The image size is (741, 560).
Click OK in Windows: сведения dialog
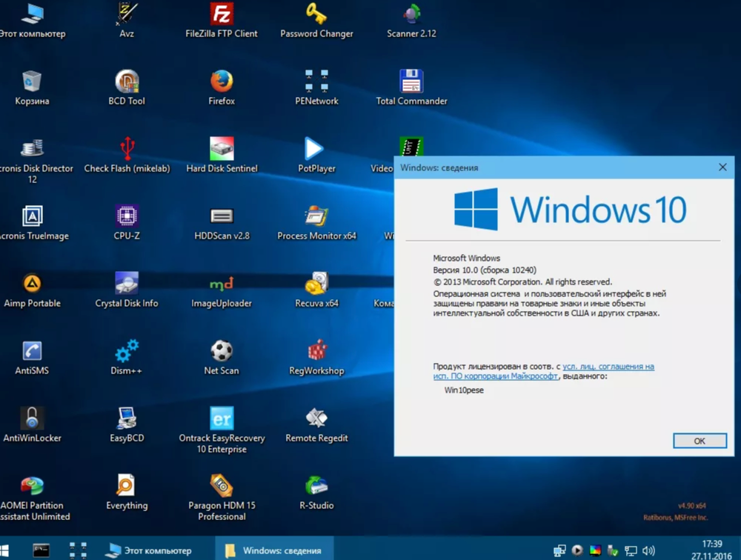point(700,441)
